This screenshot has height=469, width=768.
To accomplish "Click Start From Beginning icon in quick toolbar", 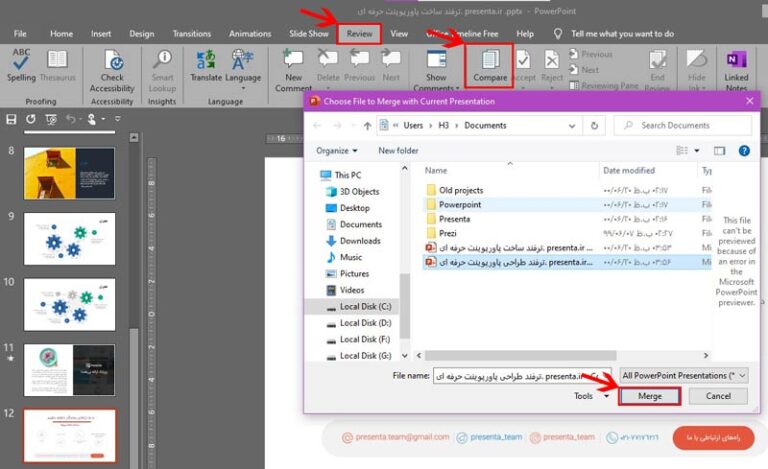I will coord(50,119).
